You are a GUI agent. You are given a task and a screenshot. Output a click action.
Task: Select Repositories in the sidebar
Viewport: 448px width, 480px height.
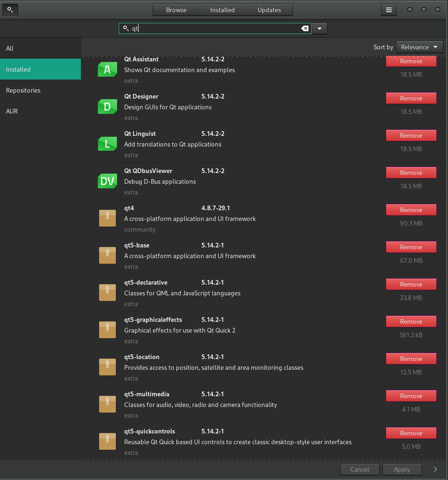point(40,90)
